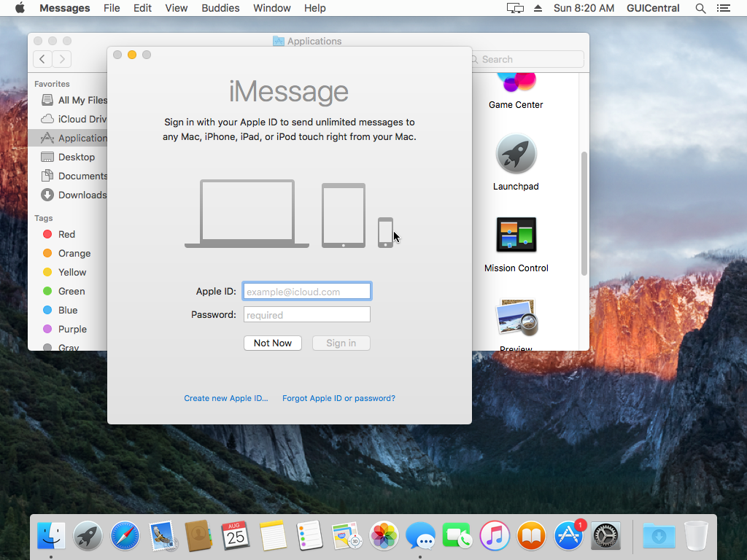Click the eject icon in menu bar

(538, 8)
